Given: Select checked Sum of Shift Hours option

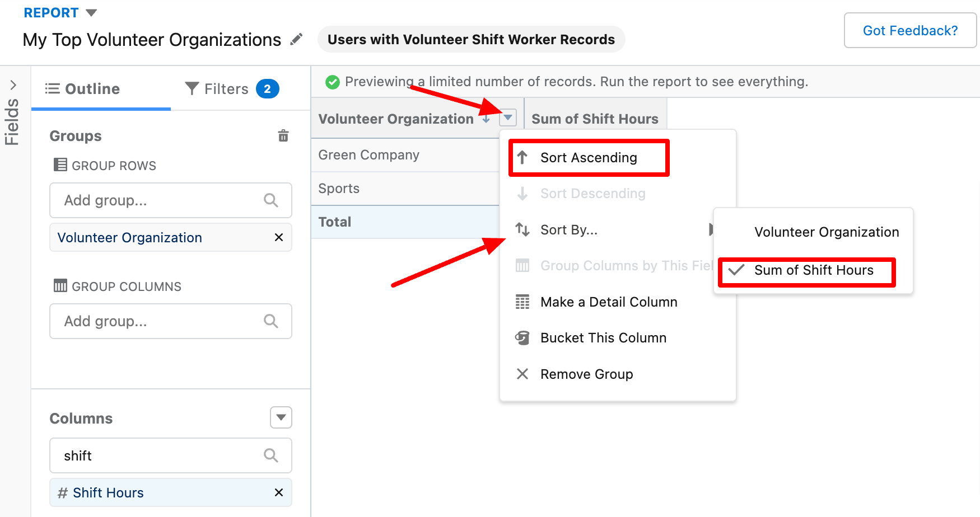Looking at the screenshot, I should click(x=813, y=270).
